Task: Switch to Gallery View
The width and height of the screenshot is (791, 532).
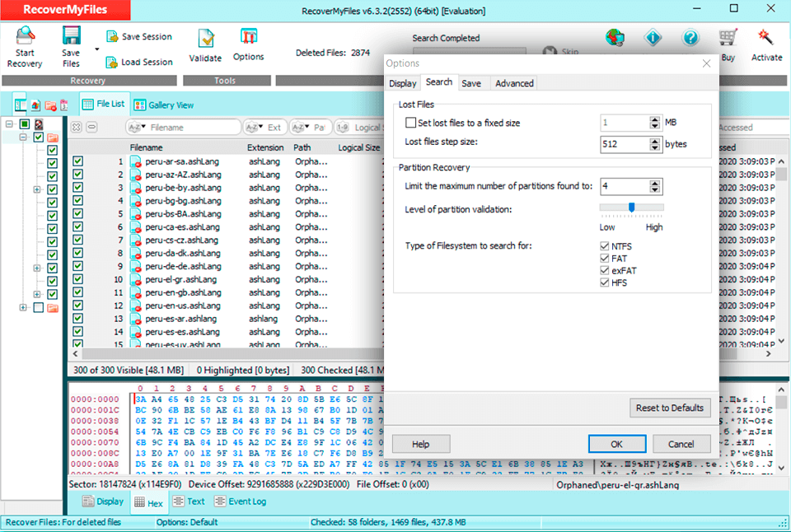Action: coord(164,105)
